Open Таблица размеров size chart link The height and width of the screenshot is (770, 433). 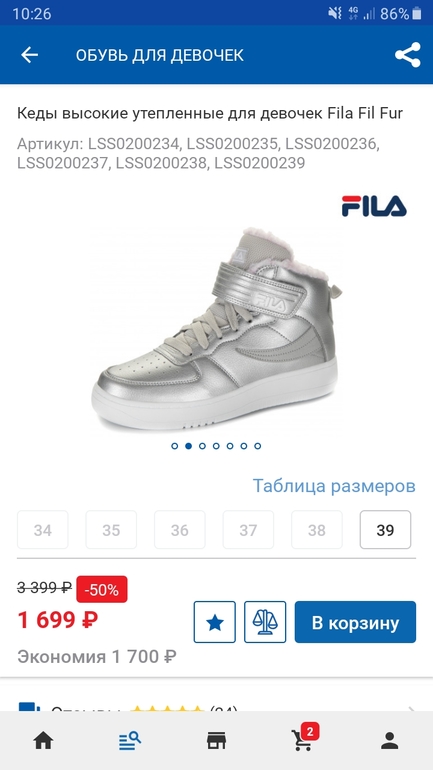334,486
